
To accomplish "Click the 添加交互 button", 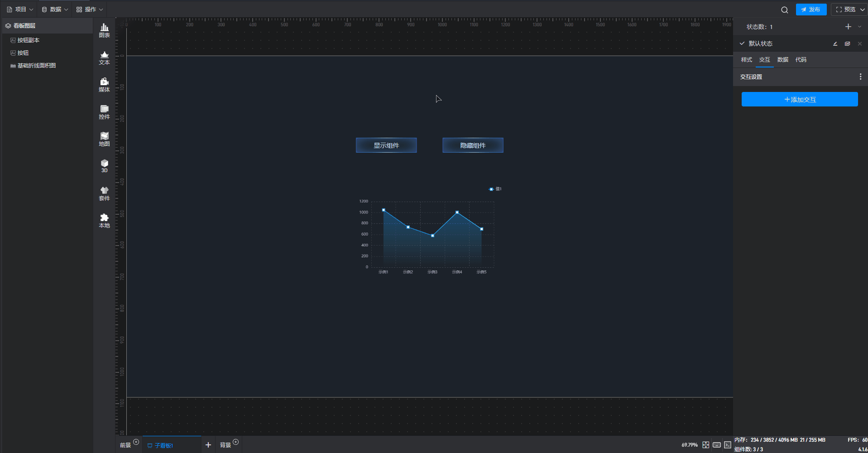I will (x=800, y=99).
